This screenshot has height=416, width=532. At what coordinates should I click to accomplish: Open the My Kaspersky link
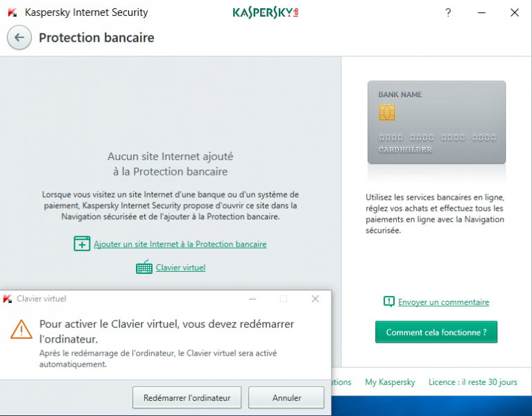tap(390, 382)
